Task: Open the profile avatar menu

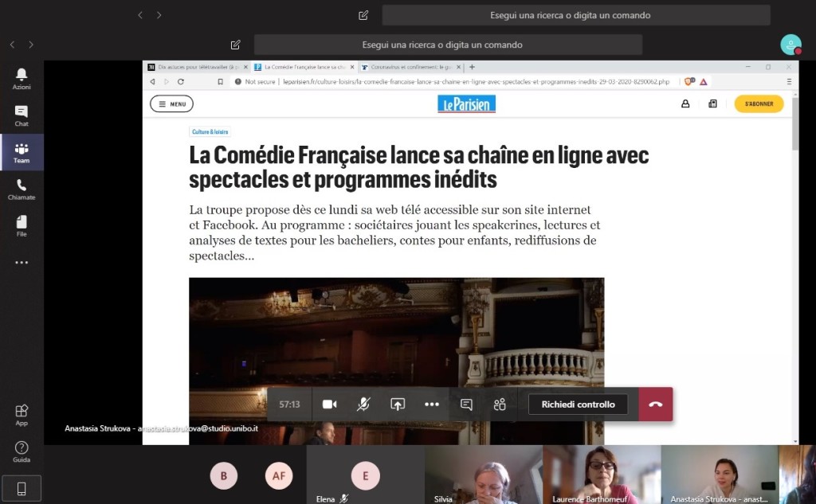Action: pos(790,45)
